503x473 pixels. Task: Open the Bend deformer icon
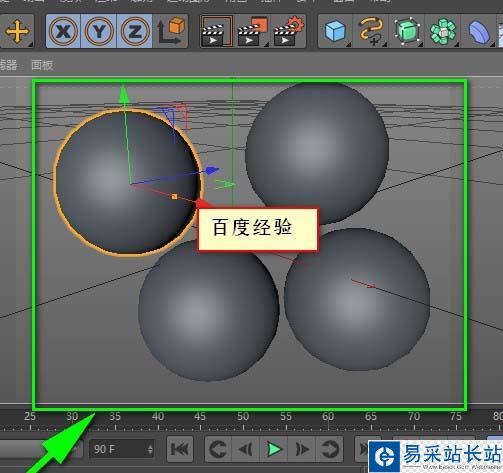click(x=479, y=32)
